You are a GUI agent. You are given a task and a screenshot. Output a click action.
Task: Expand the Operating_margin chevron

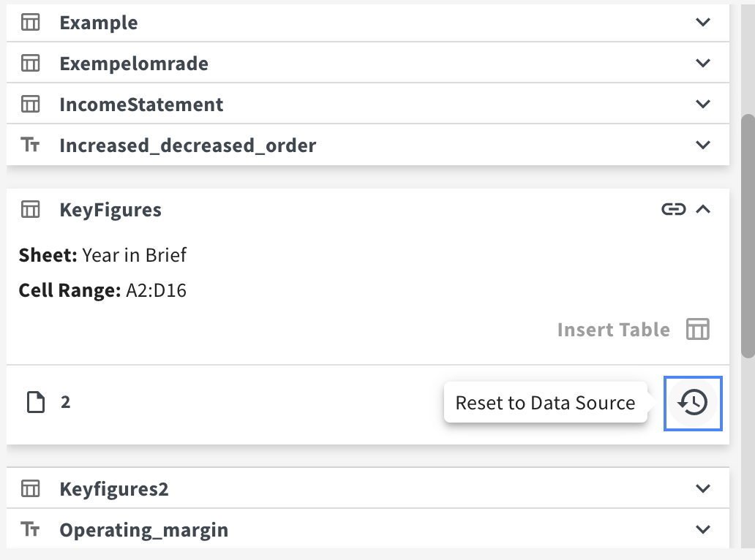coord(703,529)
